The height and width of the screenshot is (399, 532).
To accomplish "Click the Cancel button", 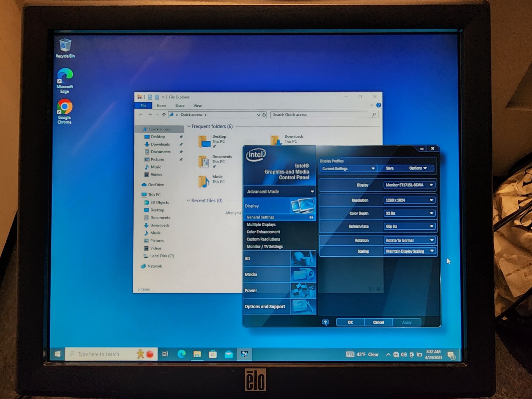I will tap(378, 322).
